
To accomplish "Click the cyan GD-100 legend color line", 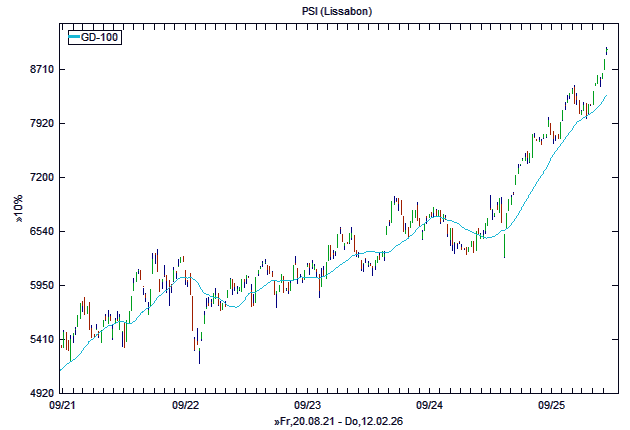I will click(x=74, y=37).
